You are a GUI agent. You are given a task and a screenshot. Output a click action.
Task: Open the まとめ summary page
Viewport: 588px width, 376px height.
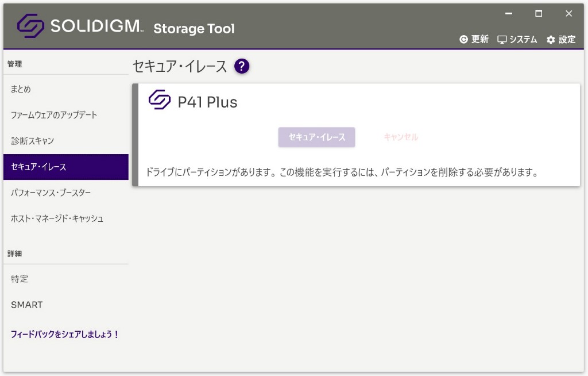pos(21,89)
